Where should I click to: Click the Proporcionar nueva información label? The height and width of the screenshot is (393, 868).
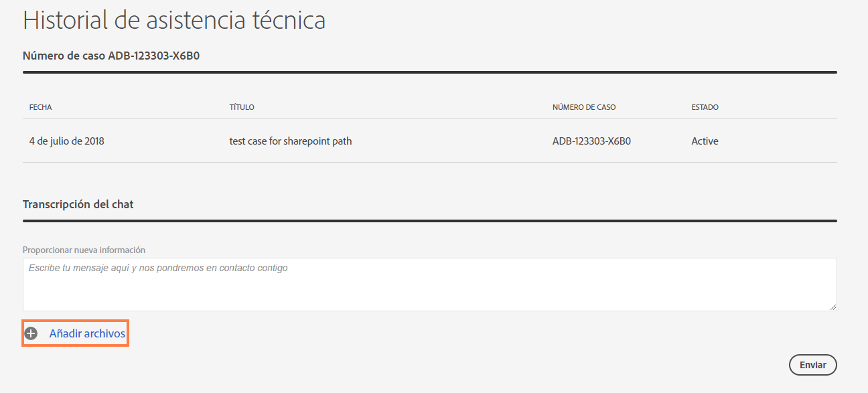84,249
